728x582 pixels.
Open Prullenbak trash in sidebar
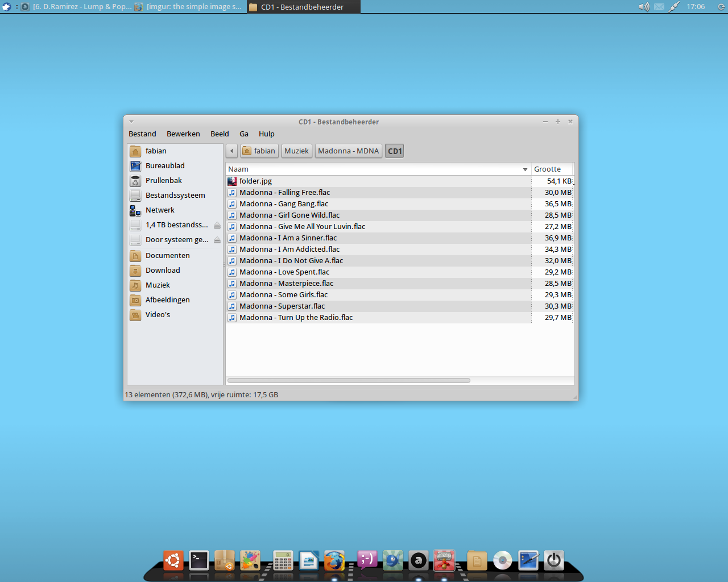click(x=175, y=181)
